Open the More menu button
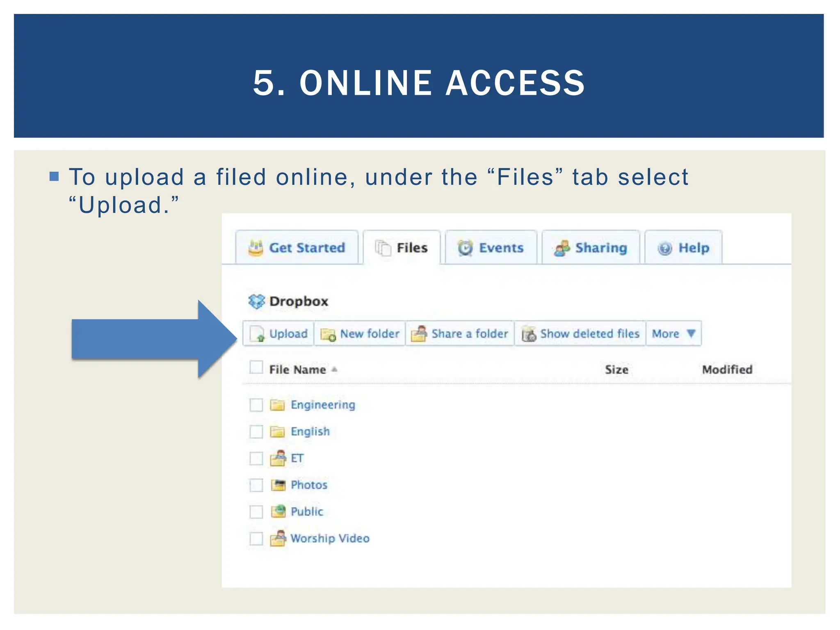The image size is (840, 630). [x=673, y=333]
